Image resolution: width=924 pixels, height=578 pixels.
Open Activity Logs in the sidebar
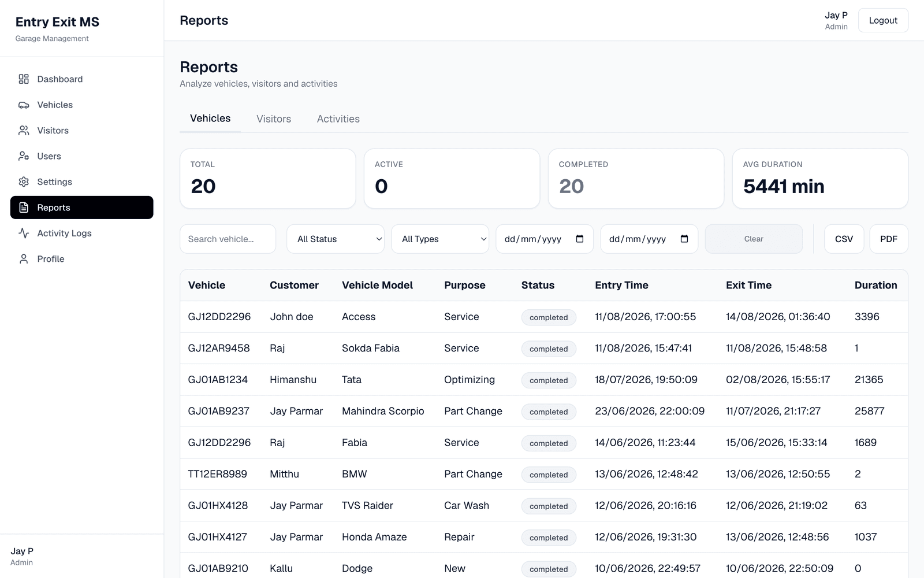coord(82,233)
